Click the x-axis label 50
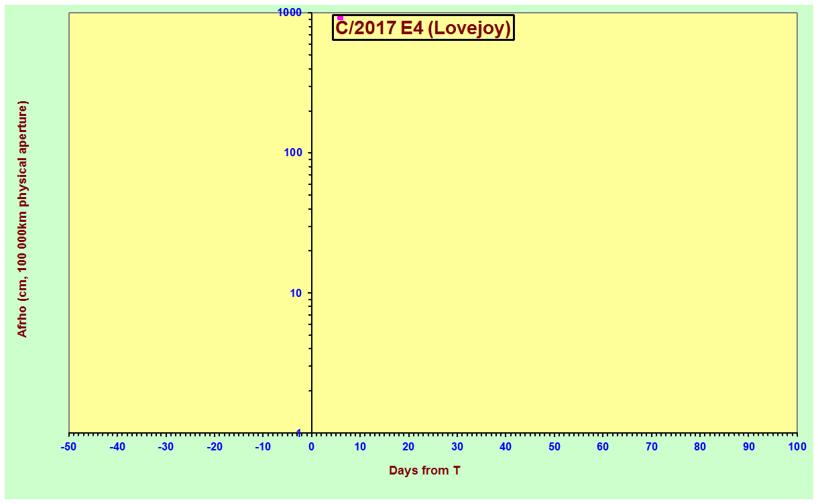The width and height of the screenshot is (818, 504). 554,446
